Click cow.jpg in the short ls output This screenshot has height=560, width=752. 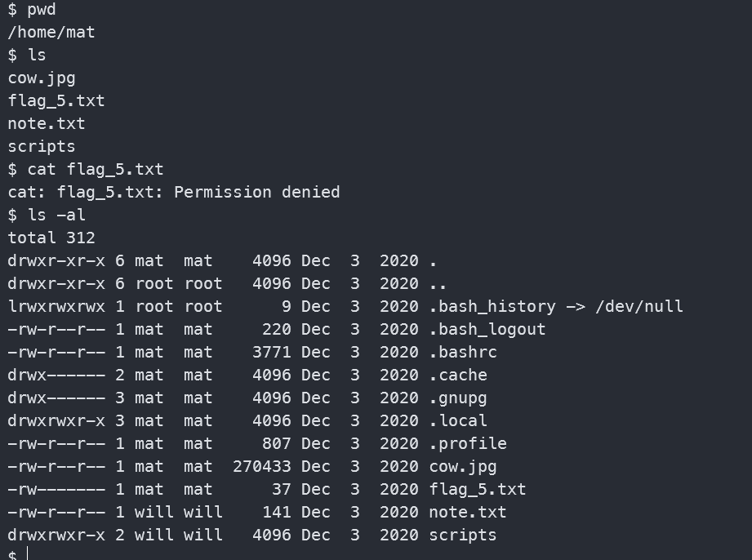42,78
